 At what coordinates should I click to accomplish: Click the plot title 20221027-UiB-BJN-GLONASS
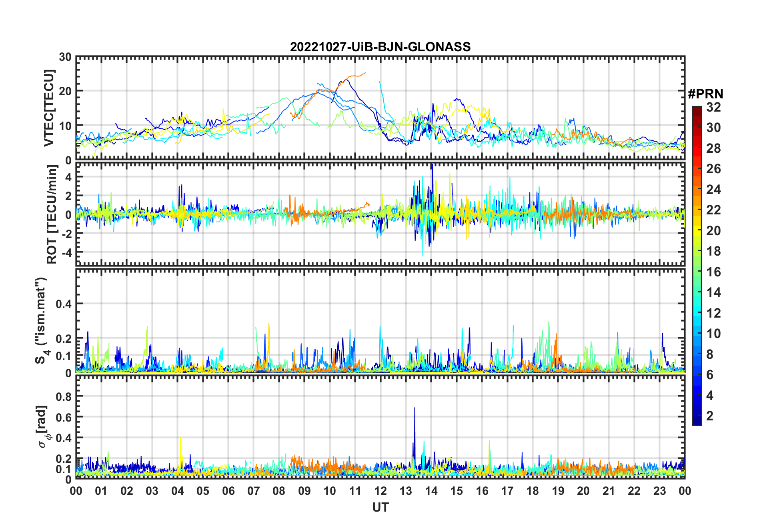(380, 47)
